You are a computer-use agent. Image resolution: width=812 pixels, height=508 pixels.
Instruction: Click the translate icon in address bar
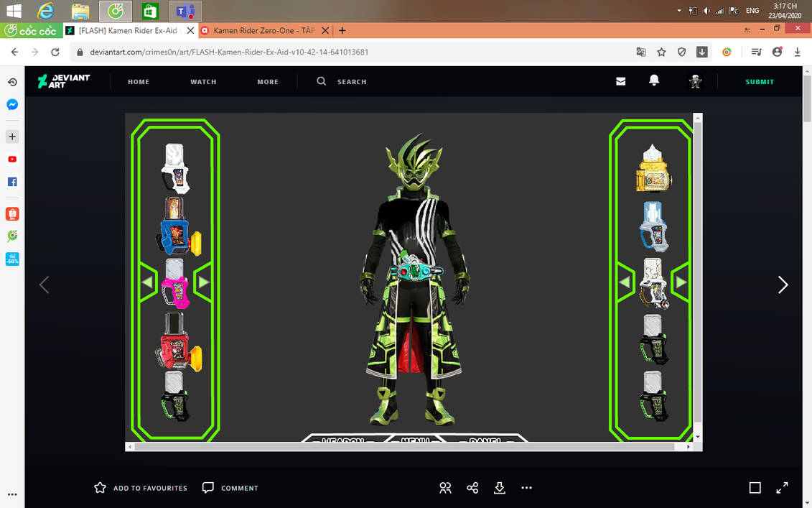point(641,52)
